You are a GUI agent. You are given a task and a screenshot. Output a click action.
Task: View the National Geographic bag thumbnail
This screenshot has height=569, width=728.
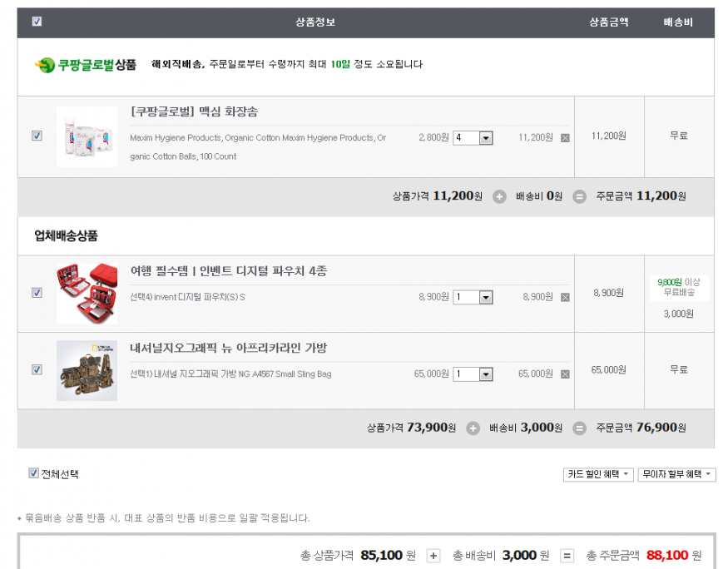click(x=87, y=370)
